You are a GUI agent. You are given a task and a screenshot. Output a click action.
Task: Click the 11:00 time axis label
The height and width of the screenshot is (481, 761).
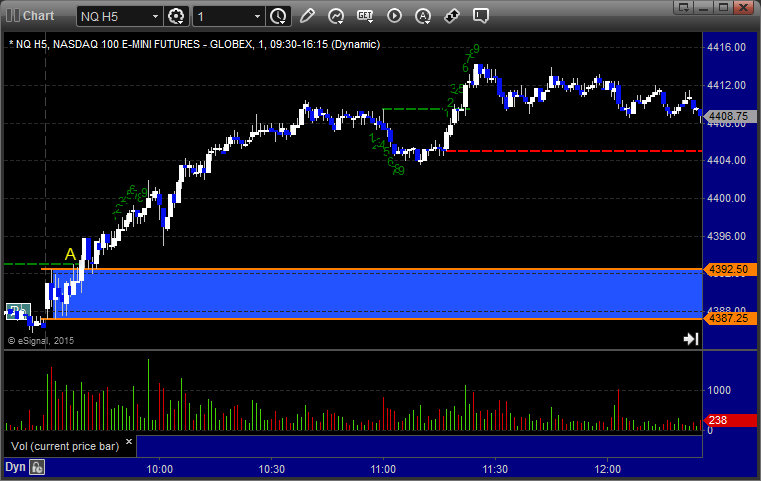tap(383, 469)
